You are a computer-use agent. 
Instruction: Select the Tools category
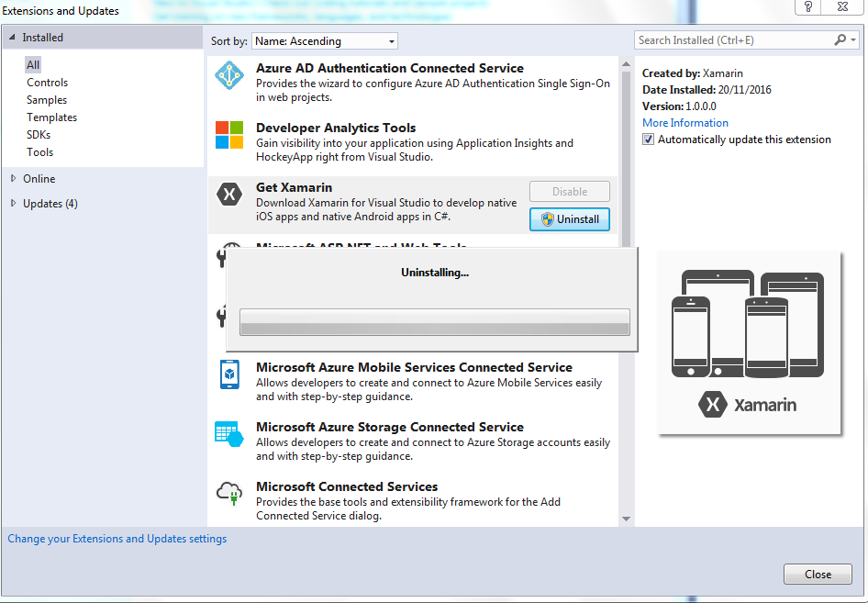coord(39,152)
